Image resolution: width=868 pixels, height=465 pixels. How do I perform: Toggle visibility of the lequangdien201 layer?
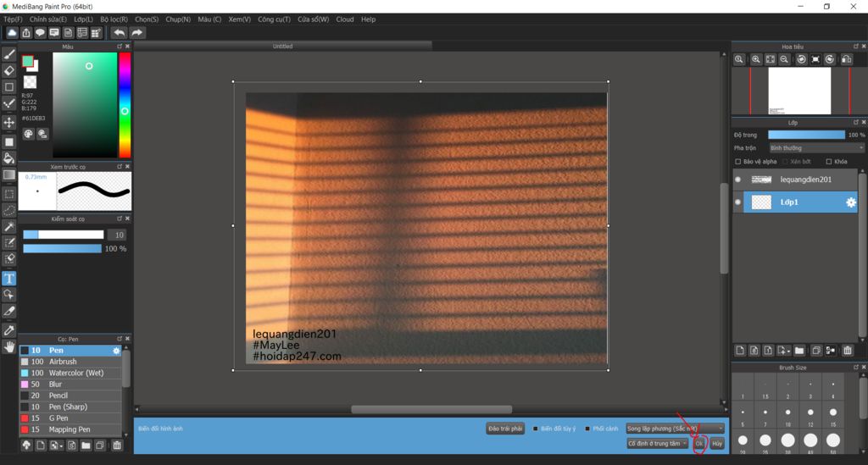click(737, 180)
